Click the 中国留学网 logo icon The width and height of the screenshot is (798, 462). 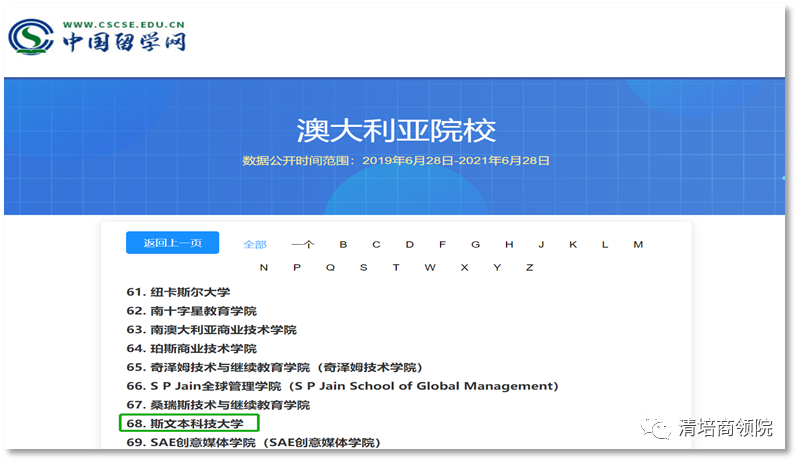tap(32, 36)
